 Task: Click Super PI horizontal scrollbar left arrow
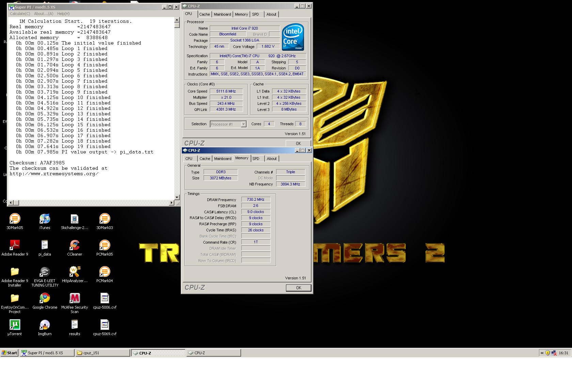point(11,203)
